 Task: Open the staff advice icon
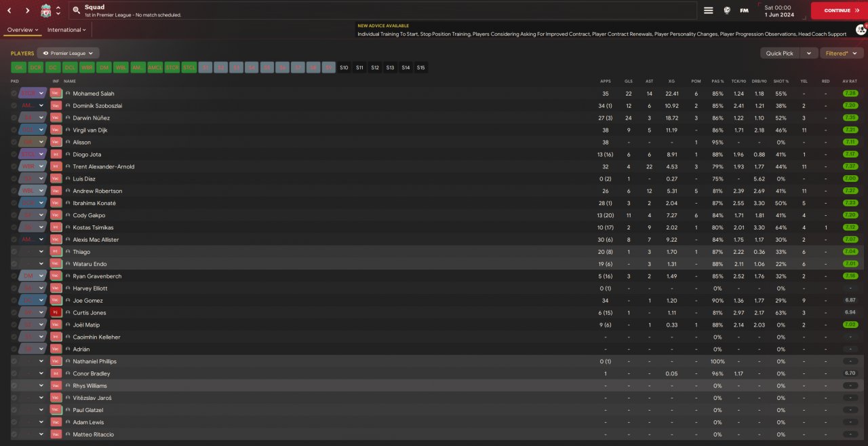(x=861, y=30)
